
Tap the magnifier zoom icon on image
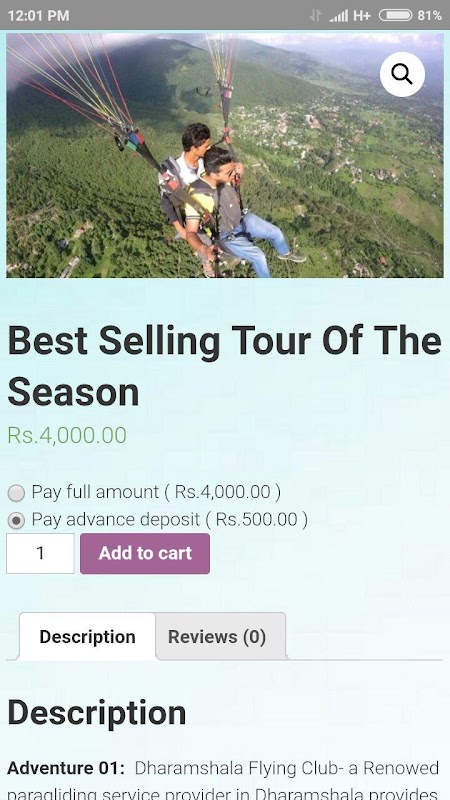coord(402,74)
